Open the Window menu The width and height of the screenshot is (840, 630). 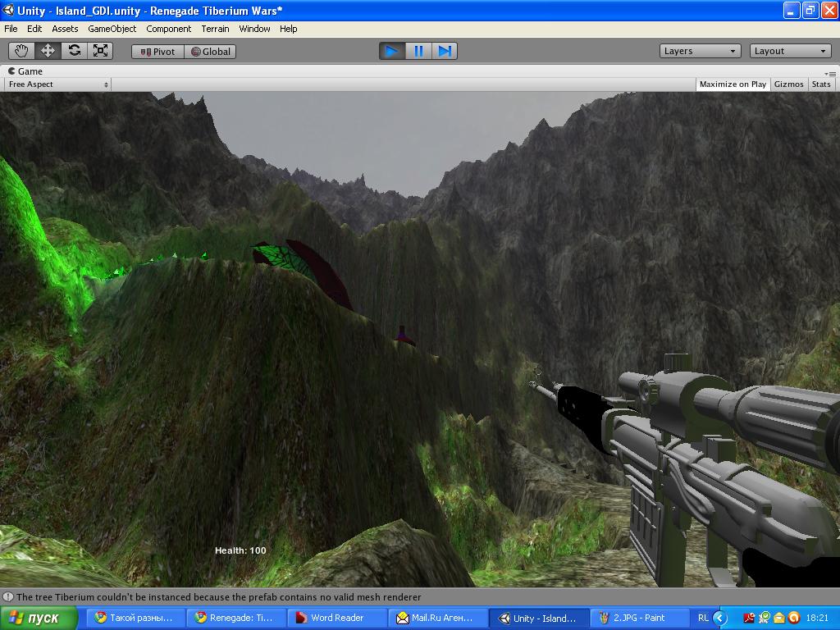click(x=254, y=29)
